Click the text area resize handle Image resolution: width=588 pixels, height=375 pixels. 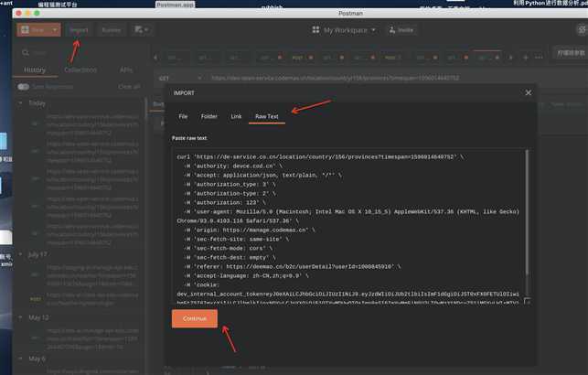coord(528,301)
